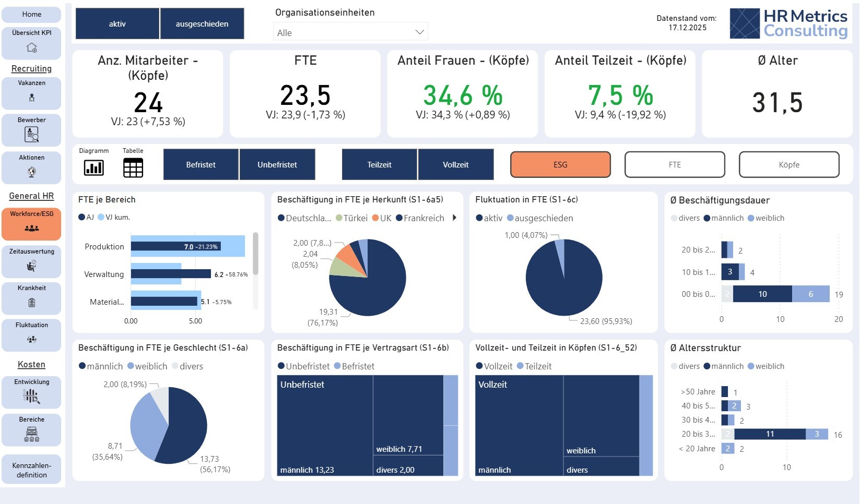Select the FTE view tab
The width and height of the screenshot is (860, 504).
pyautogui.click(x=675, y=165)
